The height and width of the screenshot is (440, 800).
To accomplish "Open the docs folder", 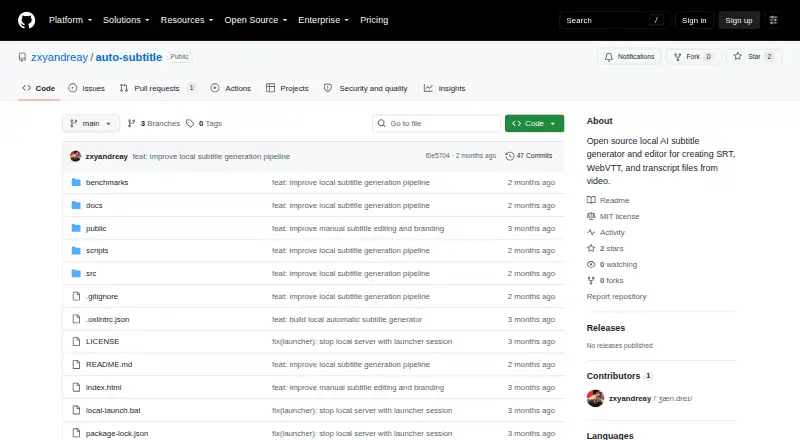I will 94,205.
